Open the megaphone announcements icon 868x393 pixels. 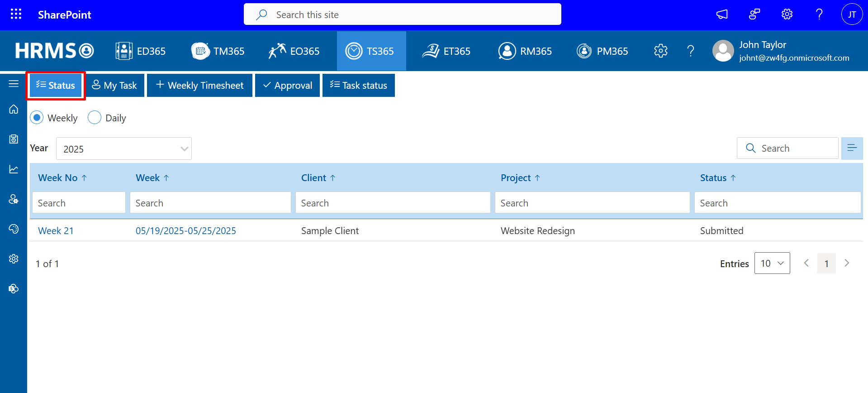pyautogui.click(x=722, y=14)
